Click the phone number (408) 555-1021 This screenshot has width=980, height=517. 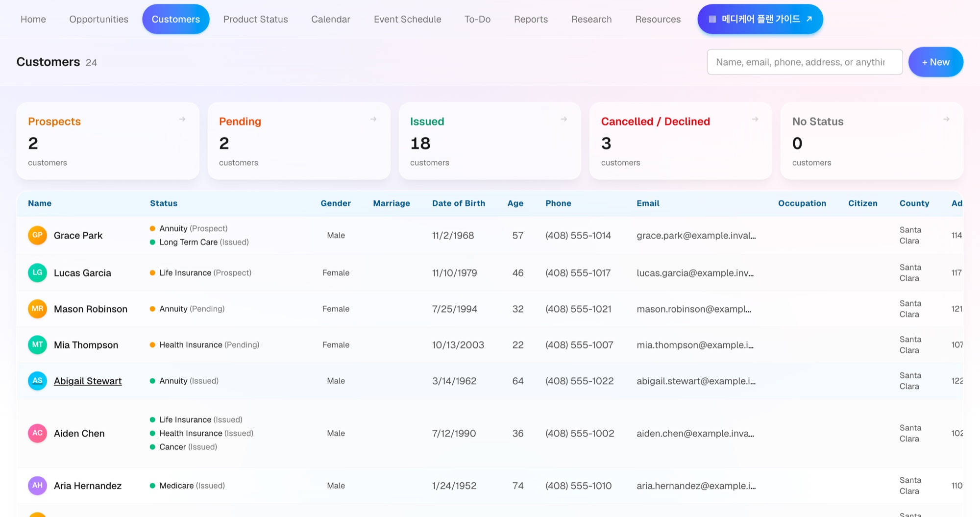pyautogui.click(x=578, y=309)
